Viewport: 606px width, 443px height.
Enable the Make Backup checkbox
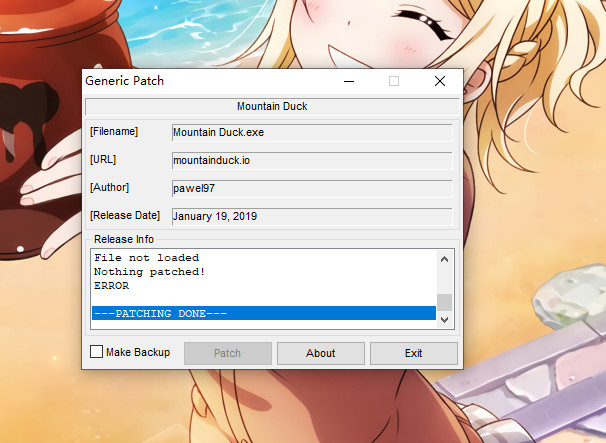[x=97, y=352]
